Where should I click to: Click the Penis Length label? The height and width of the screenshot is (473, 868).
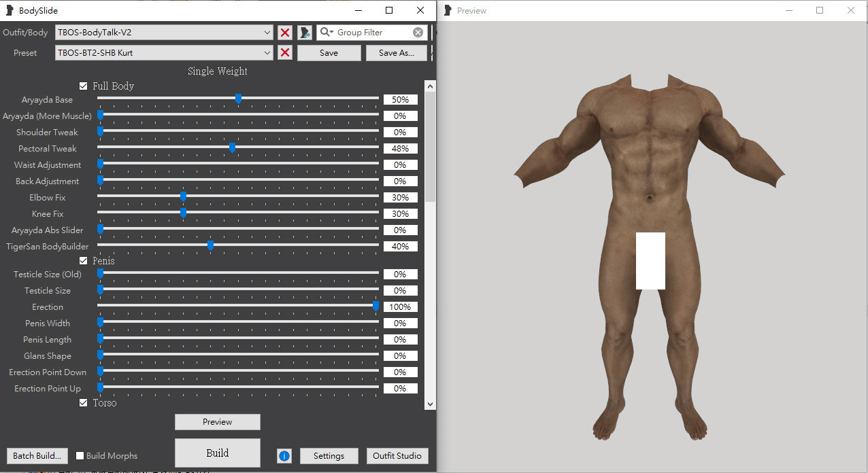point(48,340)
